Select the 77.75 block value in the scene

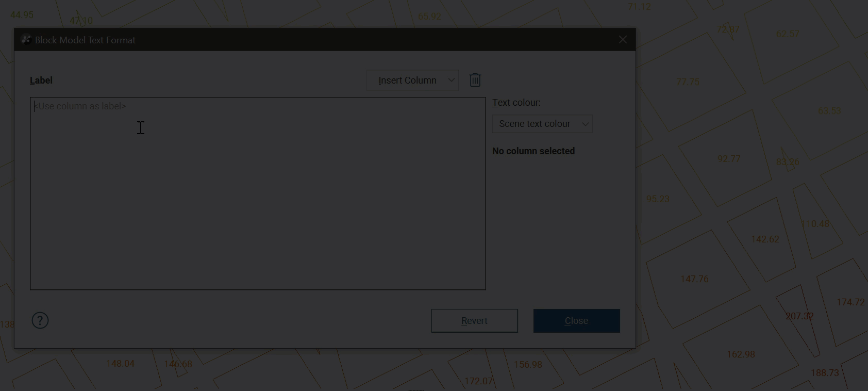click(x=688, y=82)
